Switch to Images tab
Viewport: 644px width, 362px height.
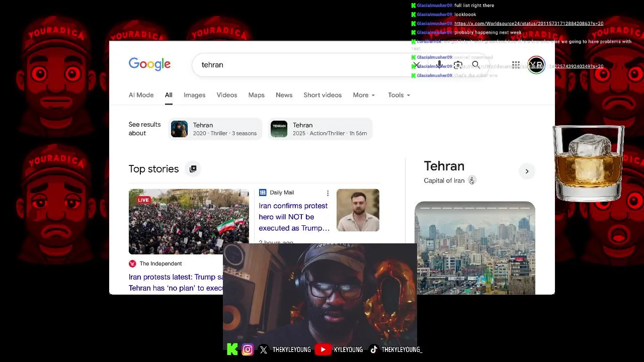coord(194,95)
